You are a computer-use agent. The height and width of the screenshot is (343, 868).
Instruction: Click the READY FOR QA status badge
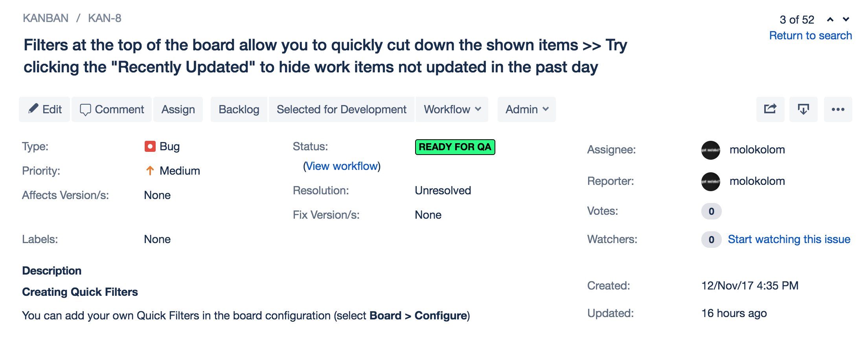coord(455,147)
